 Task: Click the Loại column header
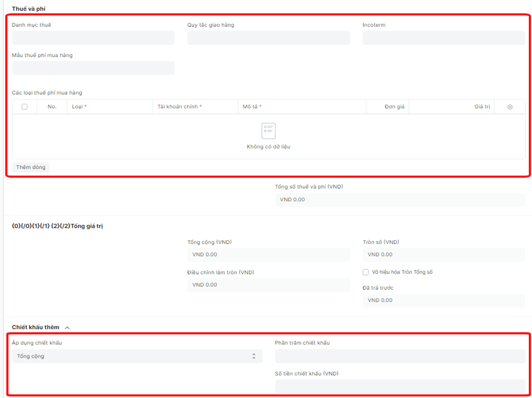[79, 107]
